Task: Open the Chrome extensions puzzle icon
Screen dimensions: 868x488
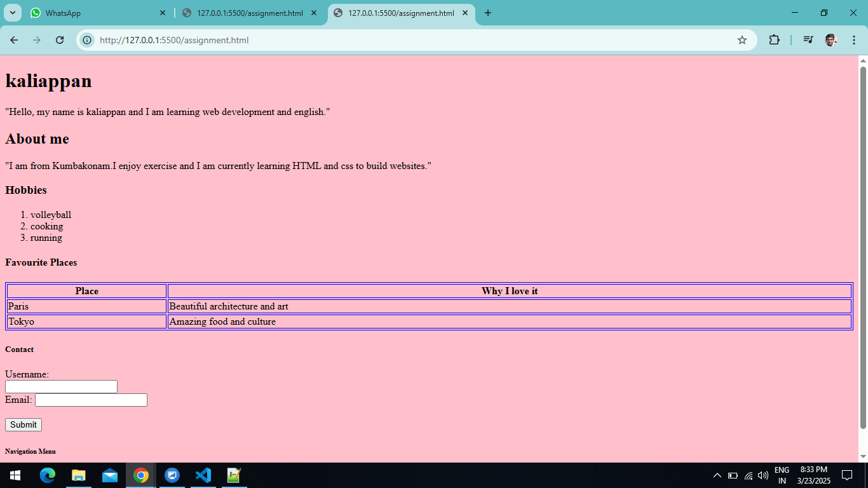Action: (775, 39)
